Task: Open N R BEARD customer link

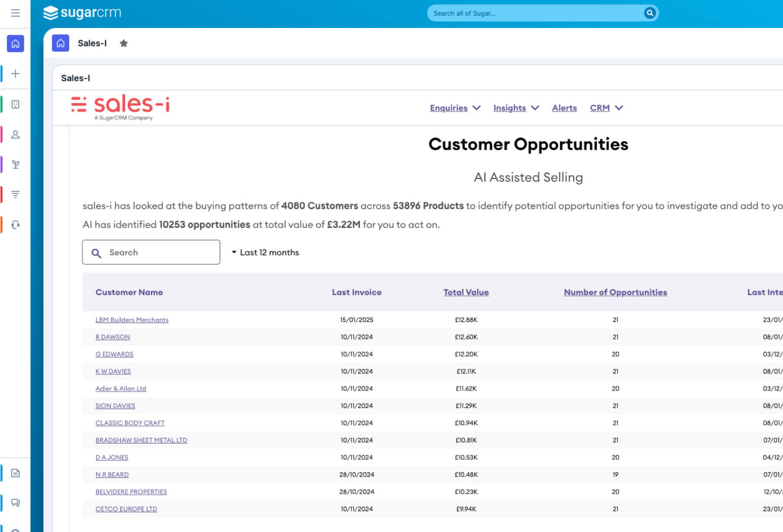Action: (112, 475)
